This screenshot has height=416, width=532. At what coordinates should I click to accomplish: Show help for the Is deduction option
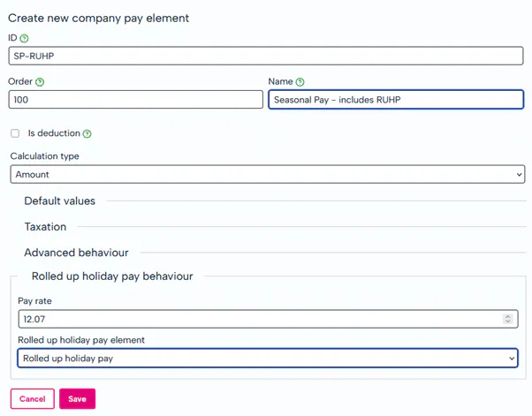click(x=87, y=133)
